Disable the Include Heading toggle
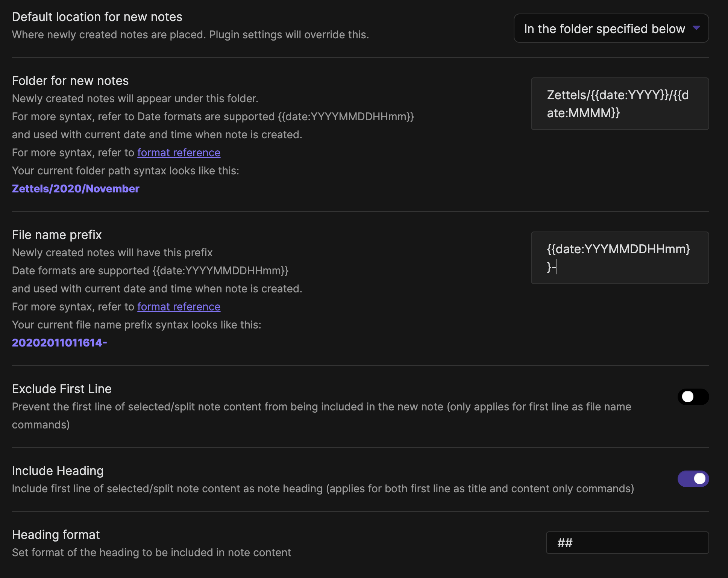Viewport: 728px width, 578px height. (693, 479)
